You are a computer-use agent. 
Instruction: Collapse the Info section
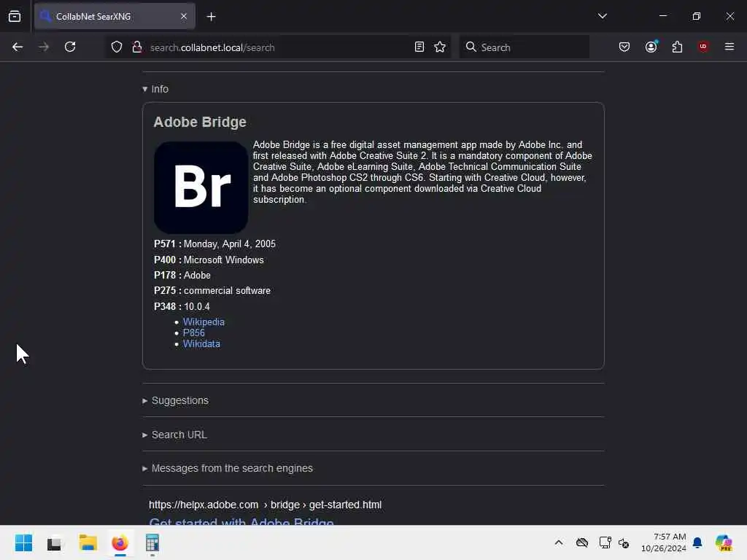(155, 89)
